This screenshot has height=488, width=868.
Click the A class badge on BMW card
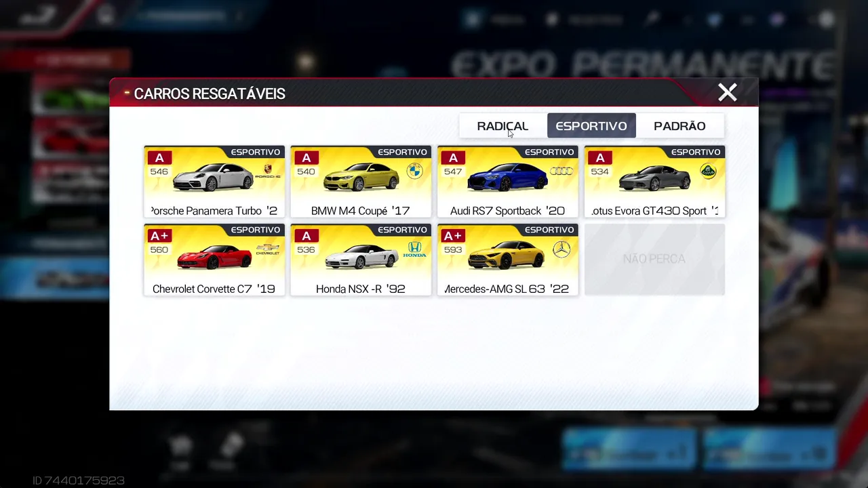tap(306, 158)
